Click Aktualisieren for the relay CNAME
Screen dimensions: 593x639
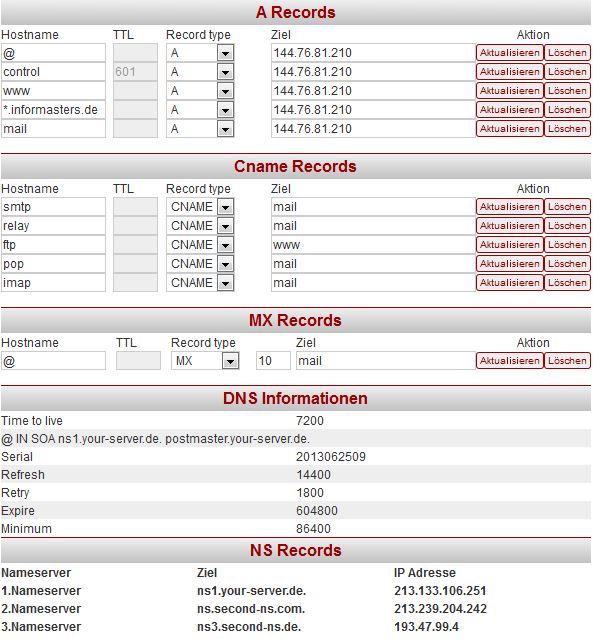509,226
